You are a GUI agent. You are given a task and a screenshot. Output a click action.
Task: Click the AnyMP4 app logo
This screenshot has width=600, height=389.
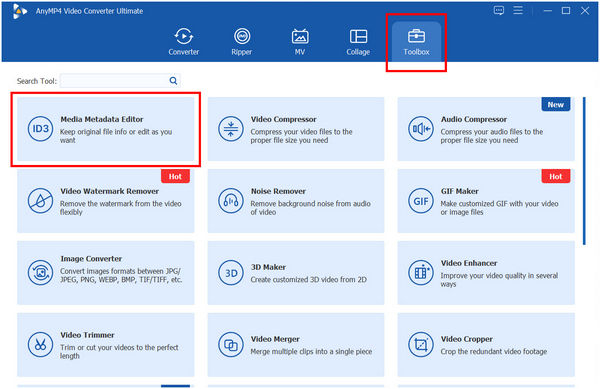click(x=19, y=11)
